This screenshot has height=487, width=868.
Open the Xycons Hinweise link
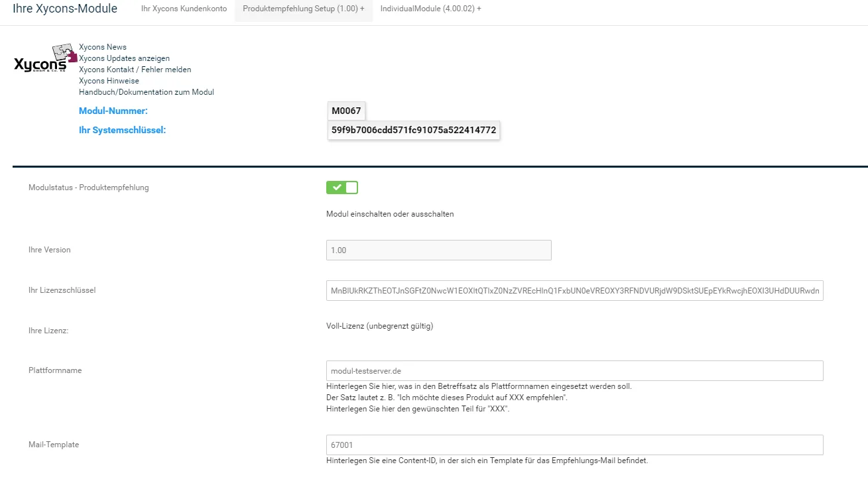click(109, 81)
